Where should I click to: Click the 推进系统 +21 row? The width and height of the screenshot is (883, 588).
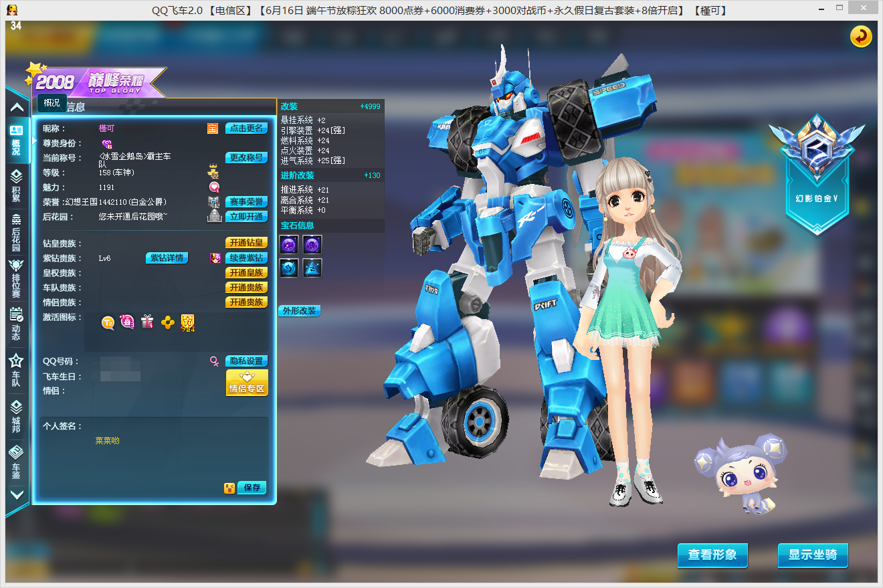point(305,191)
